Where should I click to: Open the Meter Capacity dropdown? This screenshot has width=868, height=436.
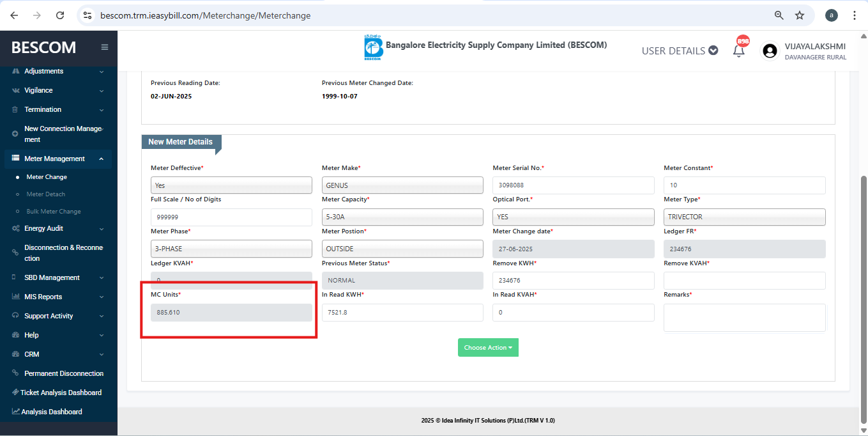pos(402,217)
